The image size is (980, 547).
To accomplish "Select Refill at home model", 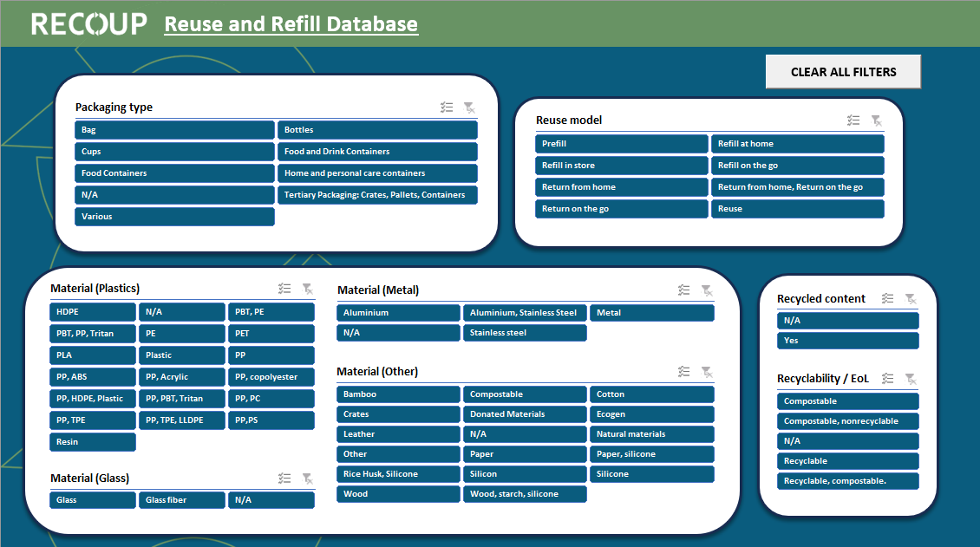I will pyautogui.click(x=798, y=144).
